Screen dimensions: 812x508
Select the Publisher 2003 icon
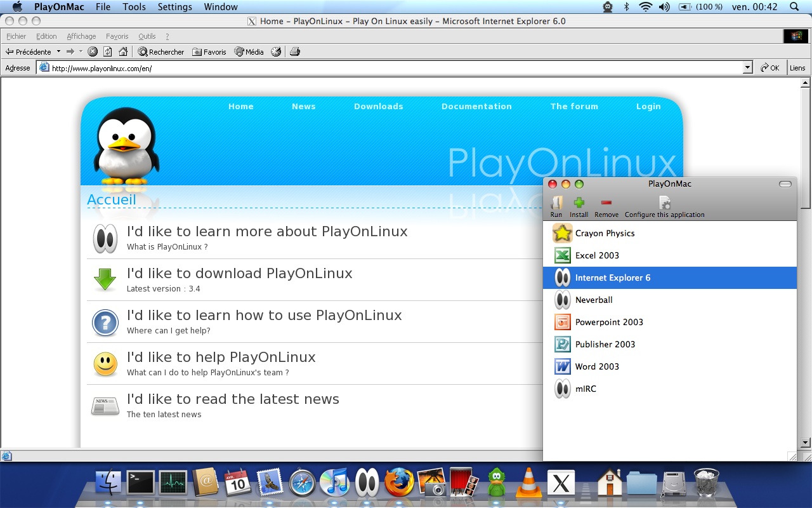pyautogui.click(x=563, y=344)
